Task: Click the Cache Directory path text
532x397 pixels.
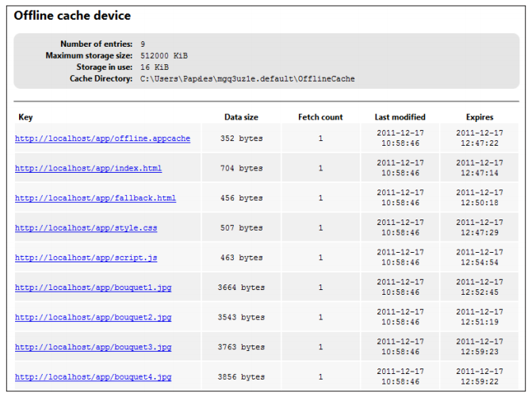Action: click(x=247, y=79)
